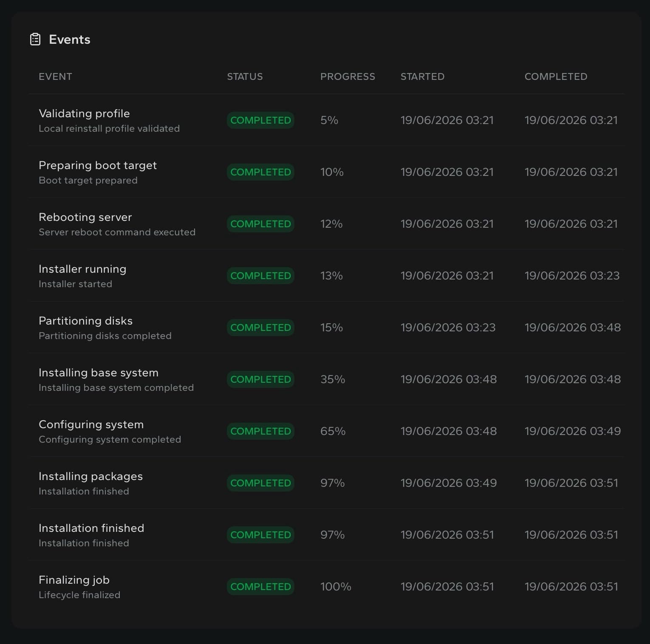The image size is (650, 644).
Task: Click the 35% progress of Installing base system
Action: [x=333, y=379]
